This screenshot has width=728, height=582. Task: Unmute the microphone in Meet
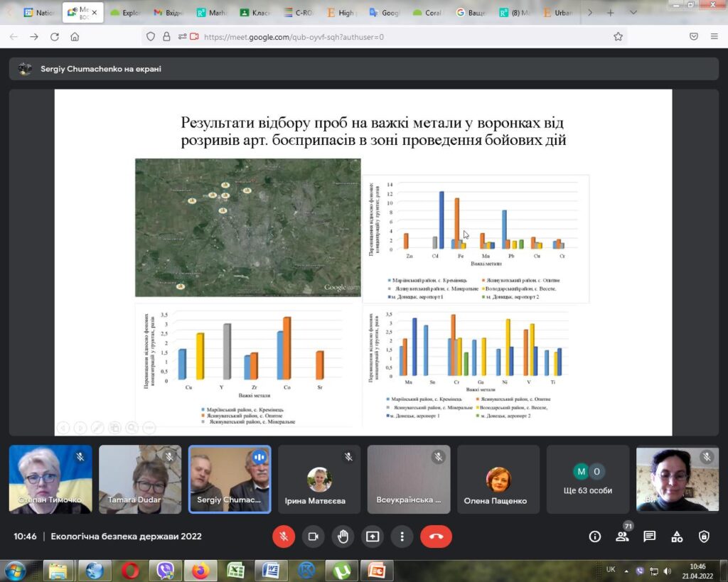coord(283,537)
